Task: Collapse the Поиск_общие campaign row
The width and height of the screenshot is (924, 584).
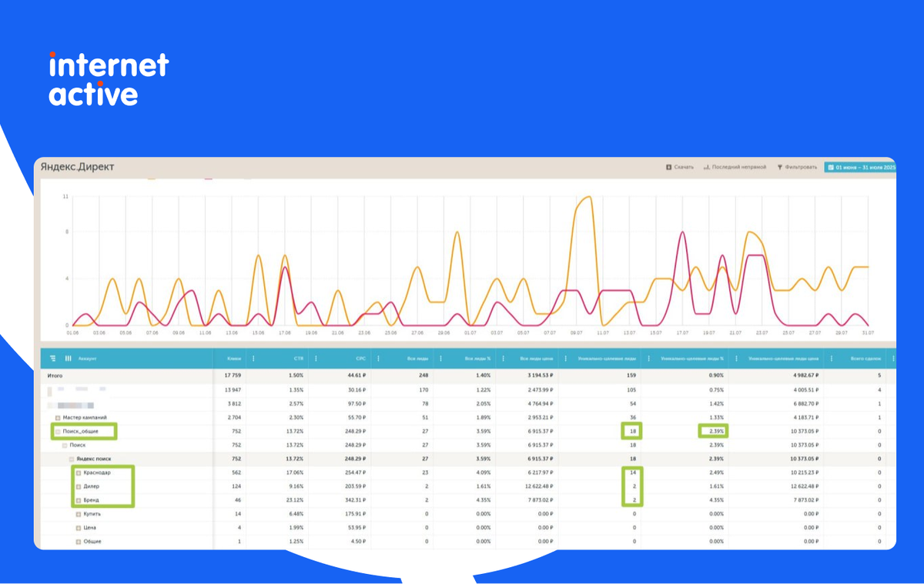Action: point(58,432)
